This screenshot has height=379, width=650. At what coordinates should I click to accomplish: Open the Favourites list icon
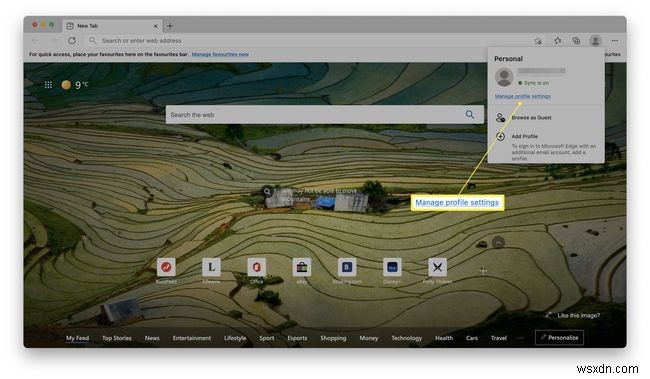pos(558,41)
